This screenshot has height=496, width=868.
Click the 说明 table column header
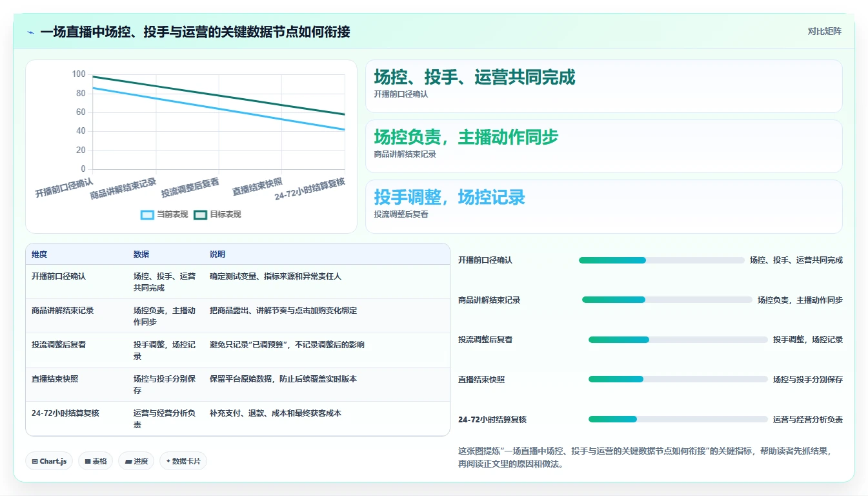217,254
